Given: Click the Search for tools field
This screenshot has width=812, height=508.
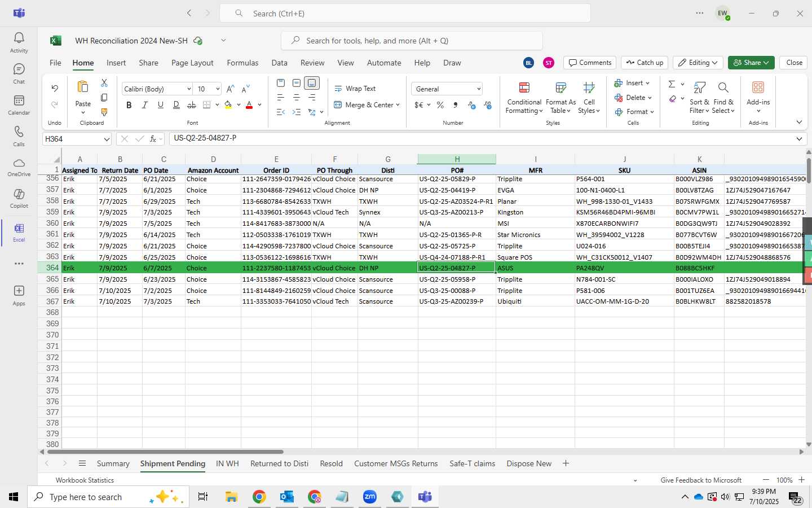Looking at the screenshot, I should [412, 41].
